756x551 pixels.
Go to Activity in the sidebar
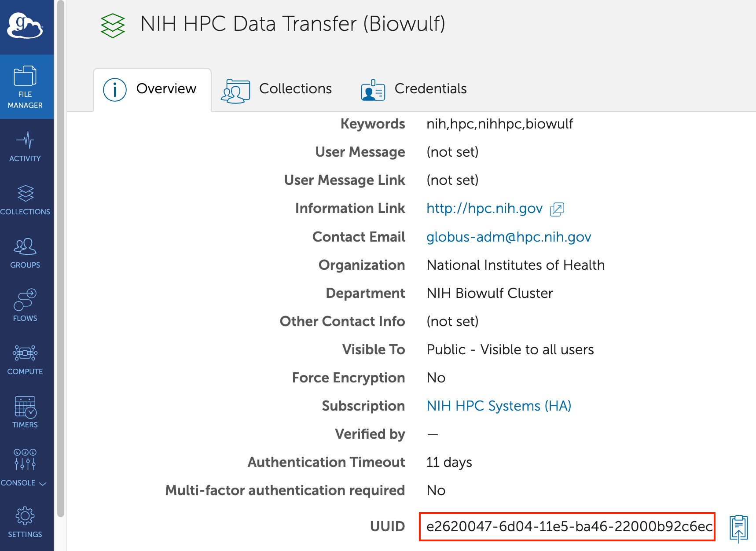(25, 147)
